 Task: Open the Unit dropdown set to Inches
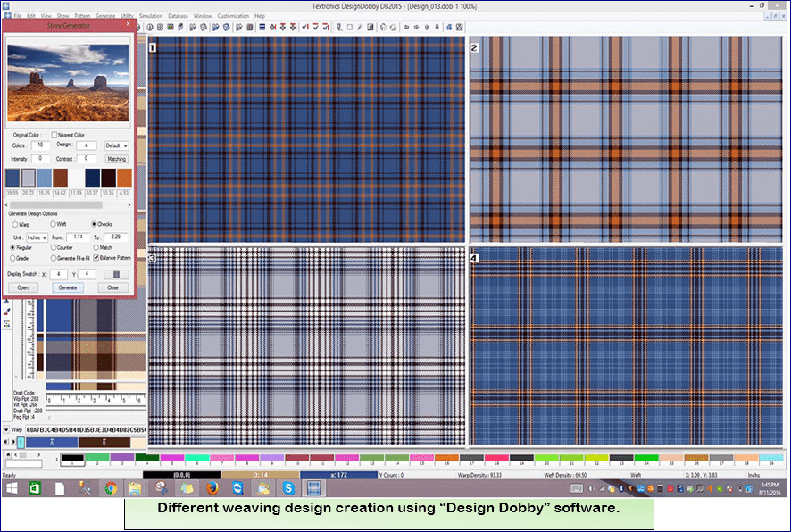tap(37, 237)
